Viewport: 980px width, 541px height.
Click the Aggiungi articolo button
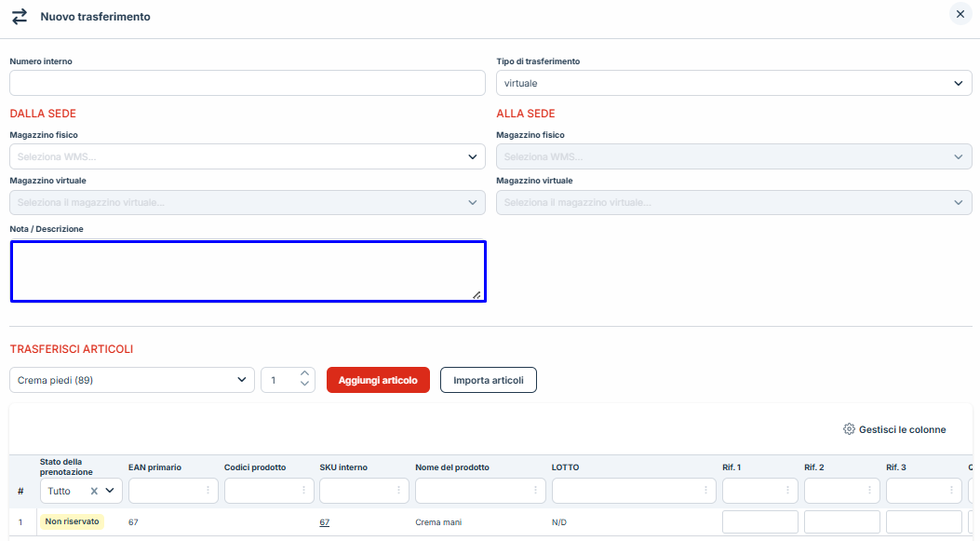coord(378,380)
